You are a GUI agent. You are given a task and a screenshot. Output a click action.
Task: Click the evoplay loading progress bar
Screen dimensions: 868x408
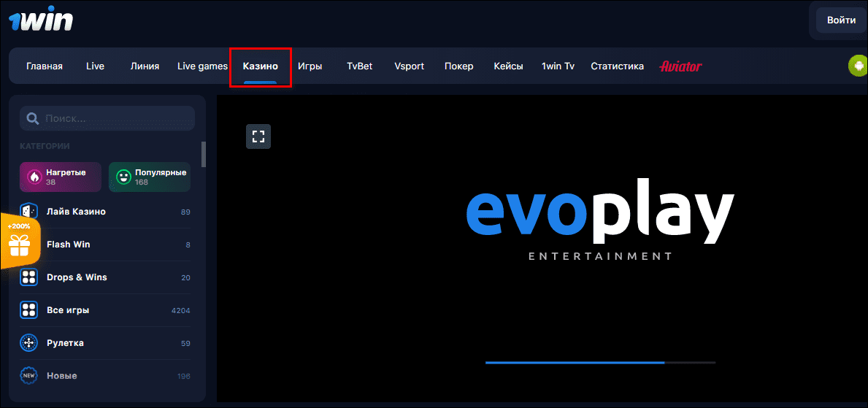tap(601, 363)
